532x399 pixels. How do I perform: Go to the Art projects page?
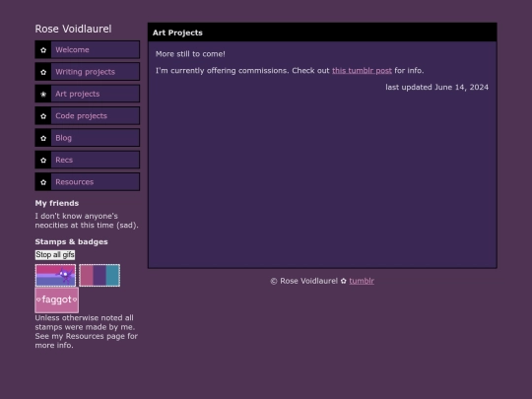coord(88,94)
